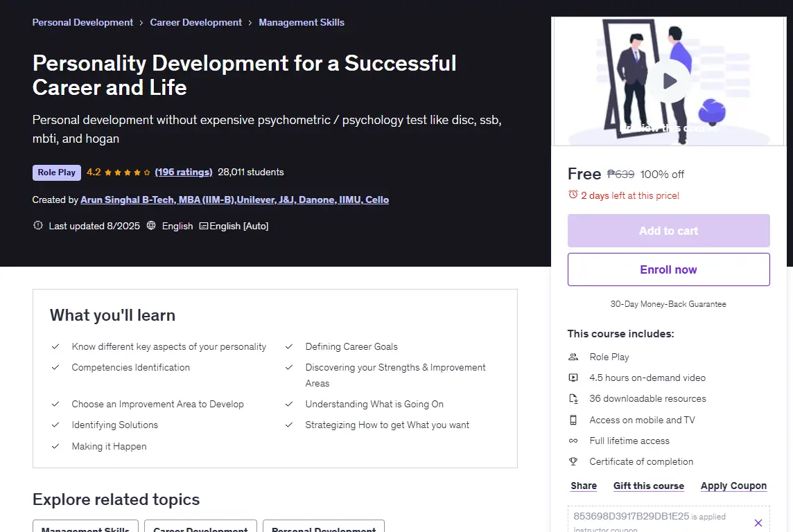Click the course title heading
This screenshot has width=793, height=532.
point(244,76)
